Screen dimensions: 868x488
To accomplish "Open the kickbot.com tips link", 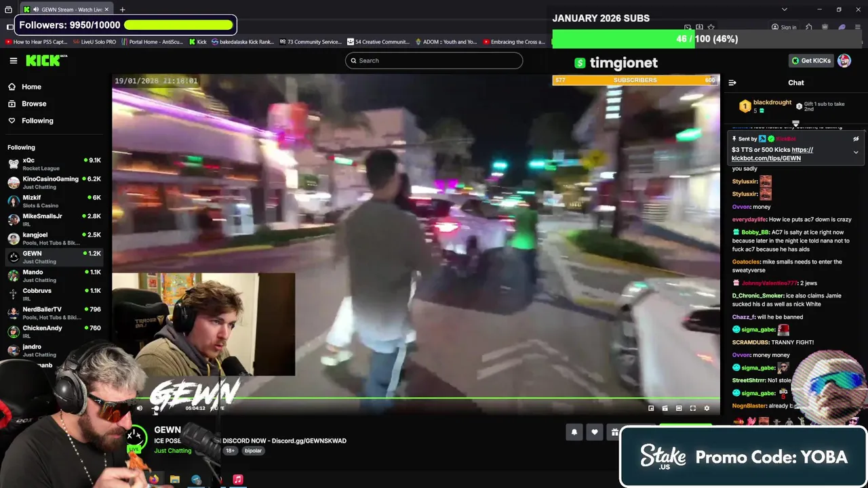I will click(x=772, y=154).
